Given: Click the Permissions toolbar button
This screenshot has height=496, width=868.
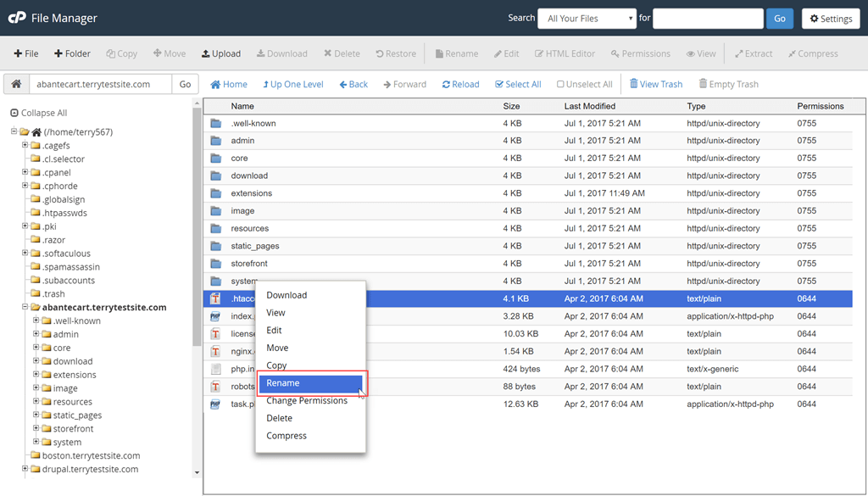Looking at the screenshot, I should click(x=641, y=53).
